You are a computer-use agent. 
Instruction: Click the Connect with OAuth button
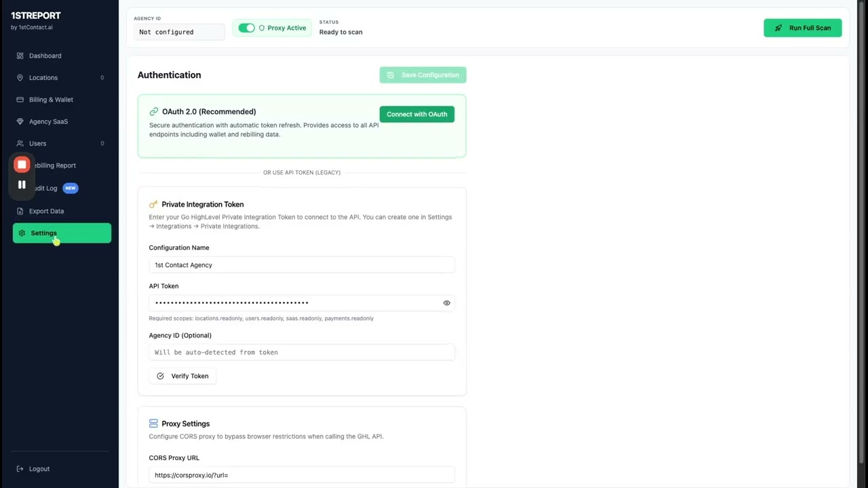pyautogui.click(x=417, y=114)
